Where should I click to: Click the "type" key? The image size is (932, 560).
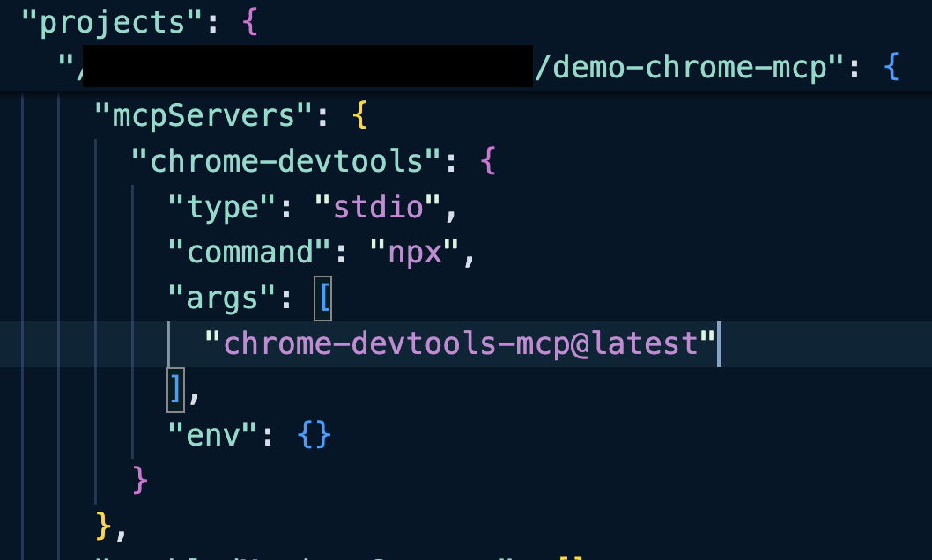pyautogui.click(x=222, y=207)
